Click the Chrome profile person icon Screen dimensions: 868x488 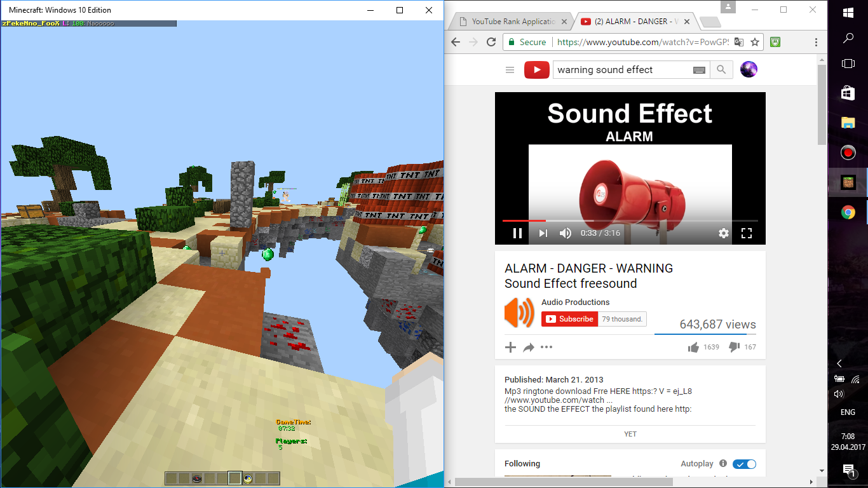click(x=728, y=7)
